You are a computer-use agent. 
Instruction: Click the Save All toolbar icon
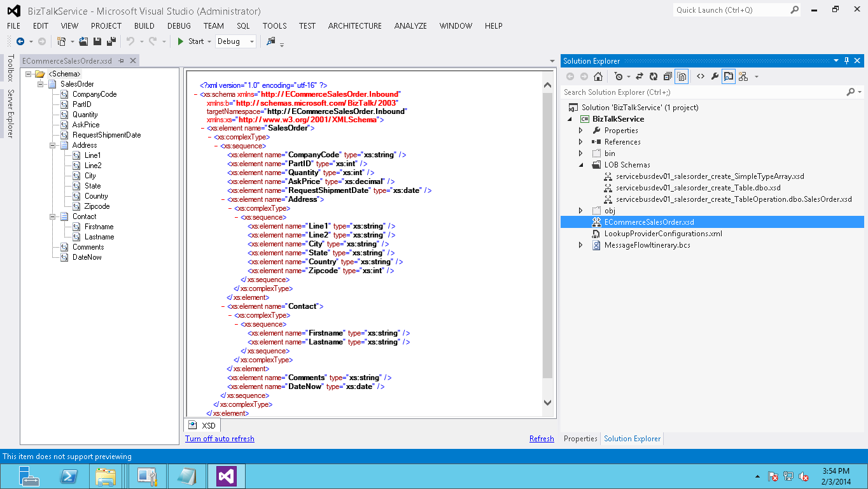(111, 41)
